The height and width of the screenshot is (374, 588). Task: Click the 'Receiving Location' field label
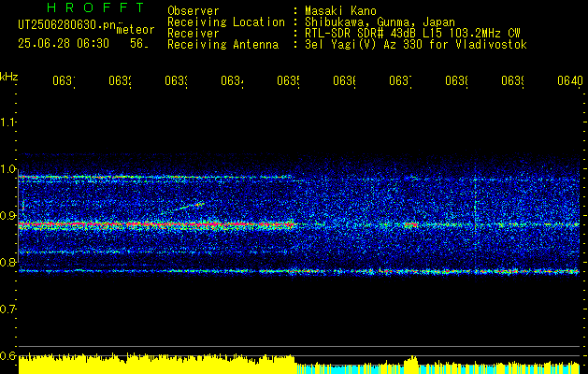pos(226,22)
